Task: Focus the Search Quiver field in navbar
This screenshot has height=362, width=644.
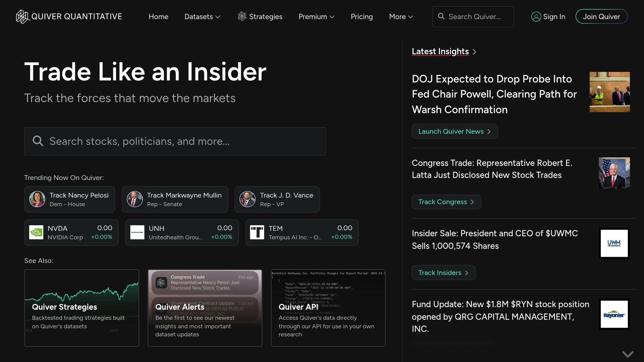Action: pyautogui.click(x=473, y=17)
